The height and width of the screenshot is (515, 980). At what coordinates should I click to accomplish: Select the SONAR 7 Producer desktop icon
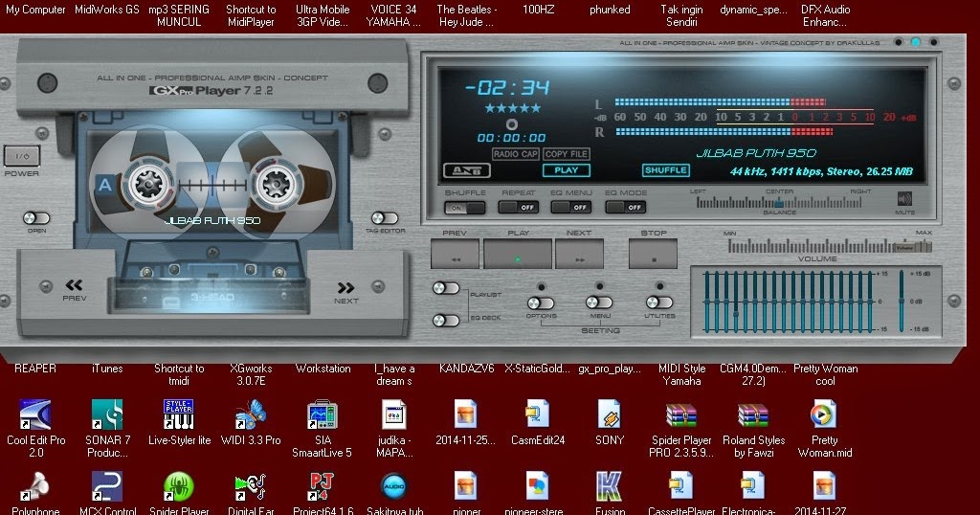pyautogui.click(x=107, y=414)
